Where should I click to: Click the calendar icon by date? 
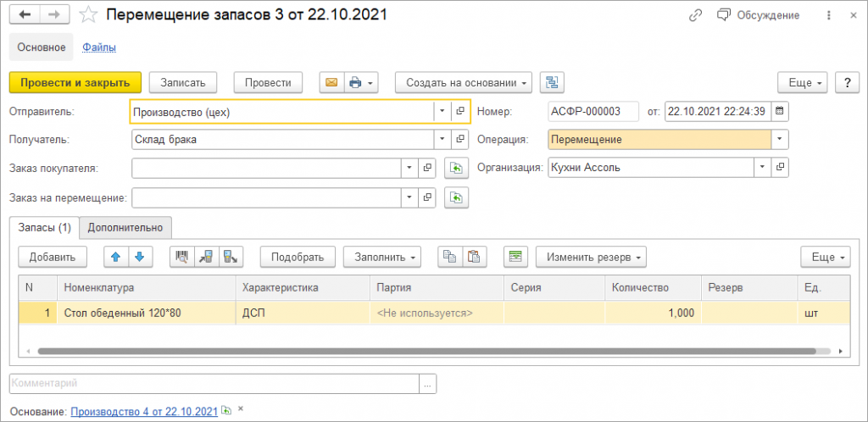coord(780,111)
